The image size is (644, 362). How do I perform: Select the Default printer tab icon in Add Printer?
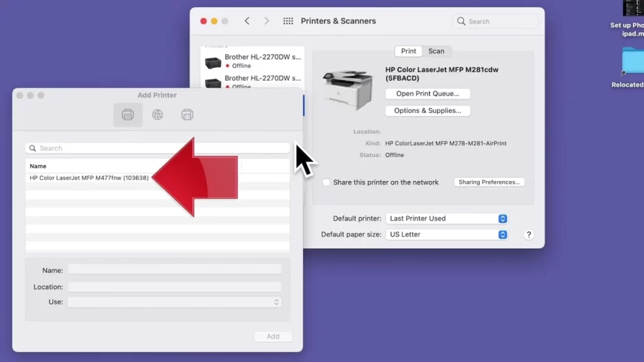coord(128,114)
